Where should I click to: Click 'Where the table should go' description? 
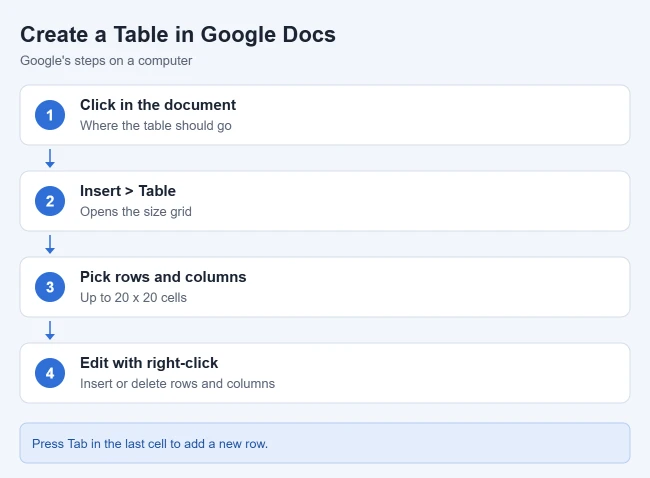(x=156, y=126)
